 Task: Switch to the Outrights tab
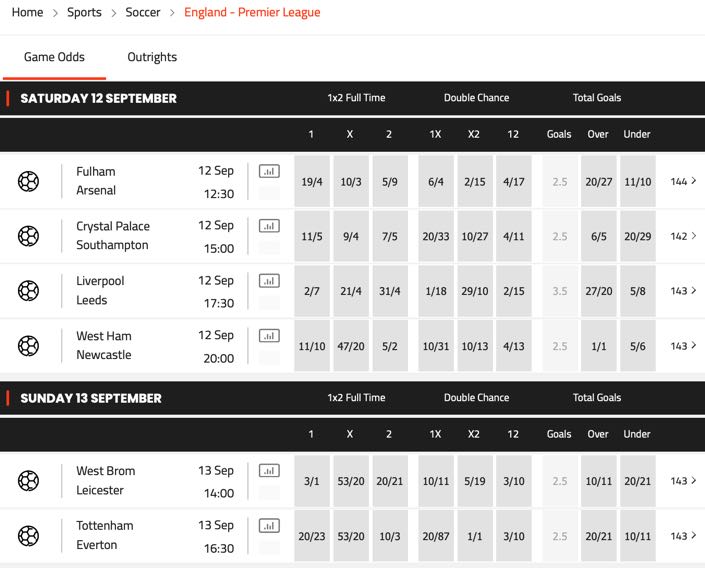tap(152, 57)
